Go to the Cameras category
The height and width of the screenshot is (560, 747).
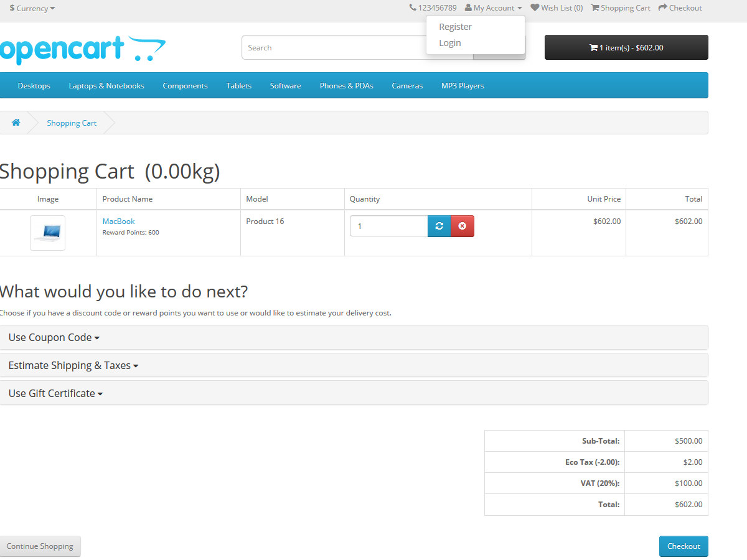(x=407, y=86)
